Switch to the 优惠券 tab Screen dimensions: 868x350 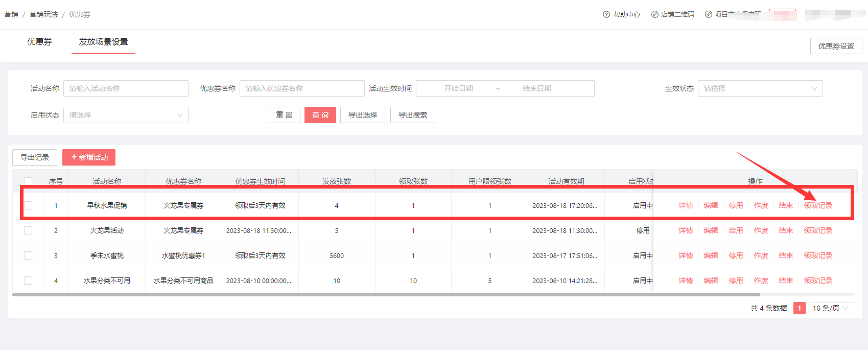(x=40, y=42)
